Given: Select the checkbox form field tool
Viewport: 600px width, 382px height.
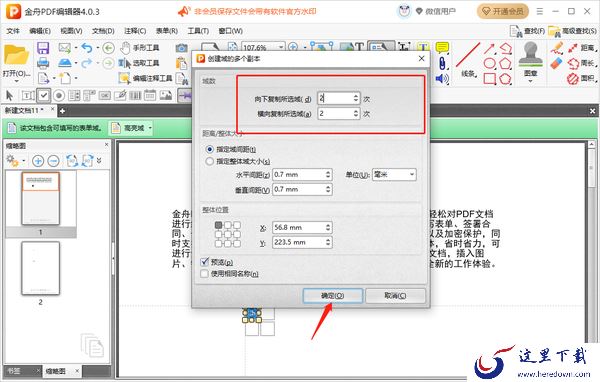Looking at the screenshot, I should [44, 95].
